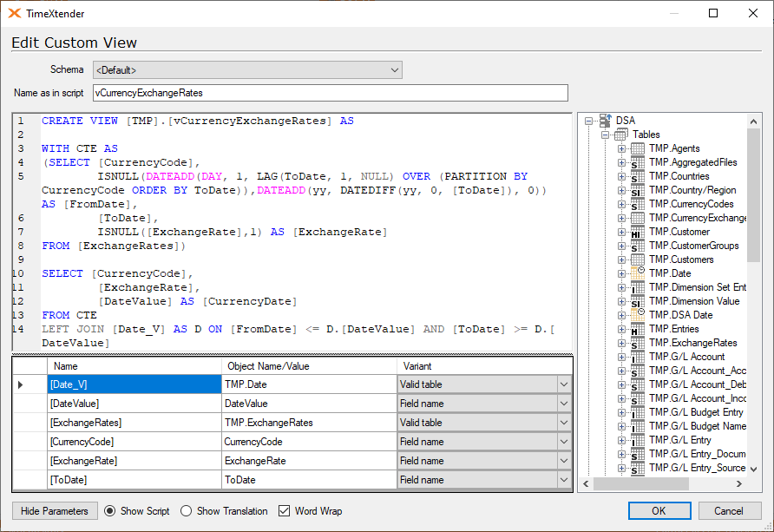Click tree scroll right arrow
Image resolution: width=774 pixels, height=532 pixels.
[x=739, y=484]
